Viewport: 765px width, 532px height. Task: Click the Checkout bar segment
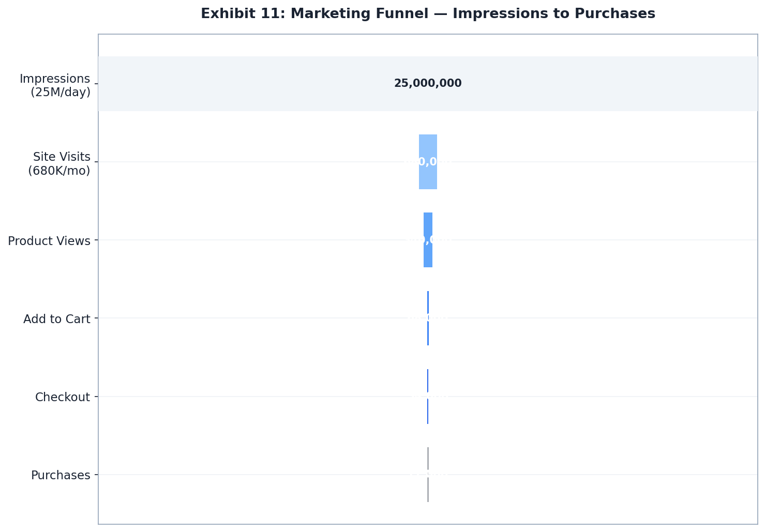click(x=427, y=396)
